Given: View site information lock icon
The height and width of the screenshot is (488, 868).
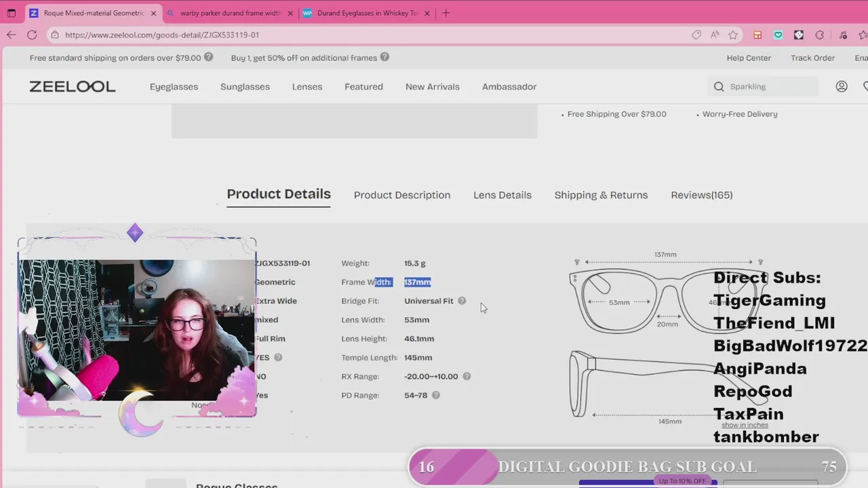Looking at the screenshot, I should [x=56, y=35].
